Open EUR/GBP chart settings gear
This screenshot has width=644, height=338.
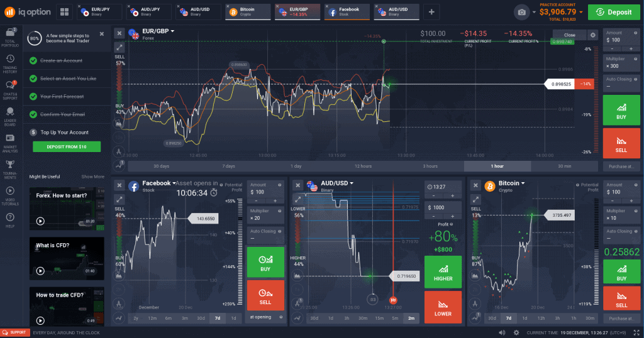[x=592, y=35]
